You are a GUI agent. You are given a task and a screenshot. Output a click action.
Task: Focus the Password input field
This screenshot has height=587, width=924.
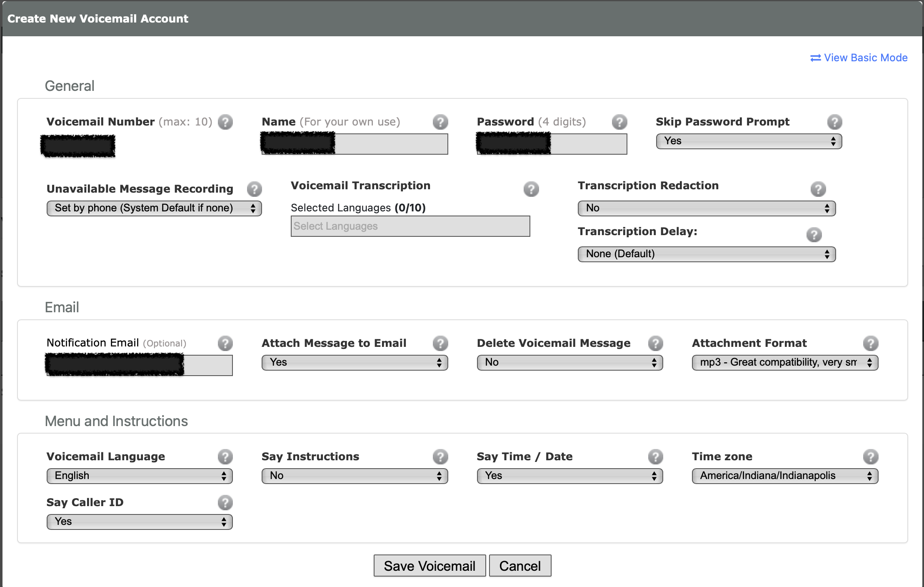point(552,144)
